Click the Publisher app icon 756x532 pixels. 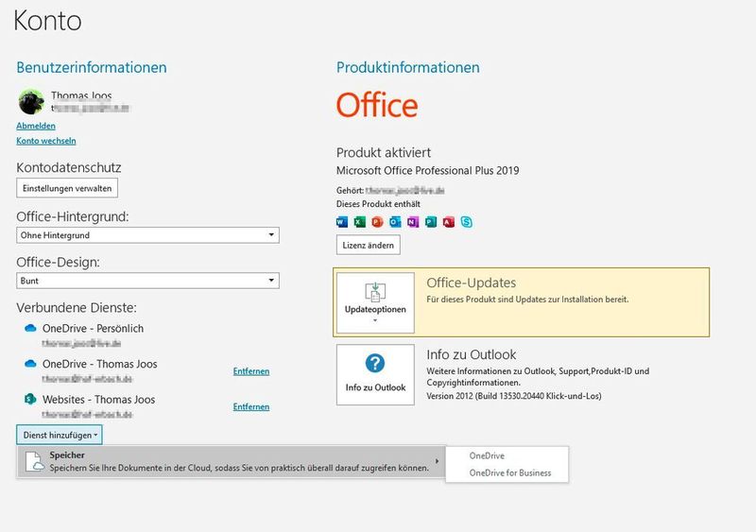point(431,222)
